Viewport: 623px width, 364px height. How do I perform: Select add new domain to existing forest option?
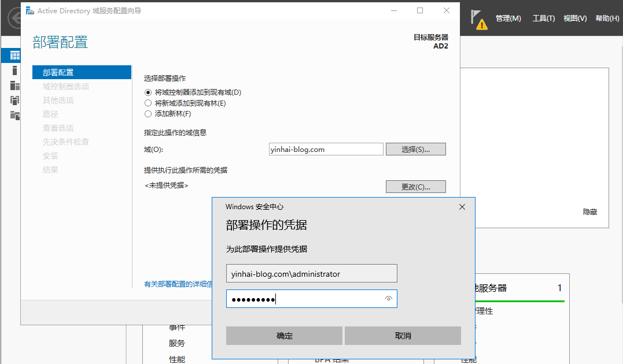point(185,103)
